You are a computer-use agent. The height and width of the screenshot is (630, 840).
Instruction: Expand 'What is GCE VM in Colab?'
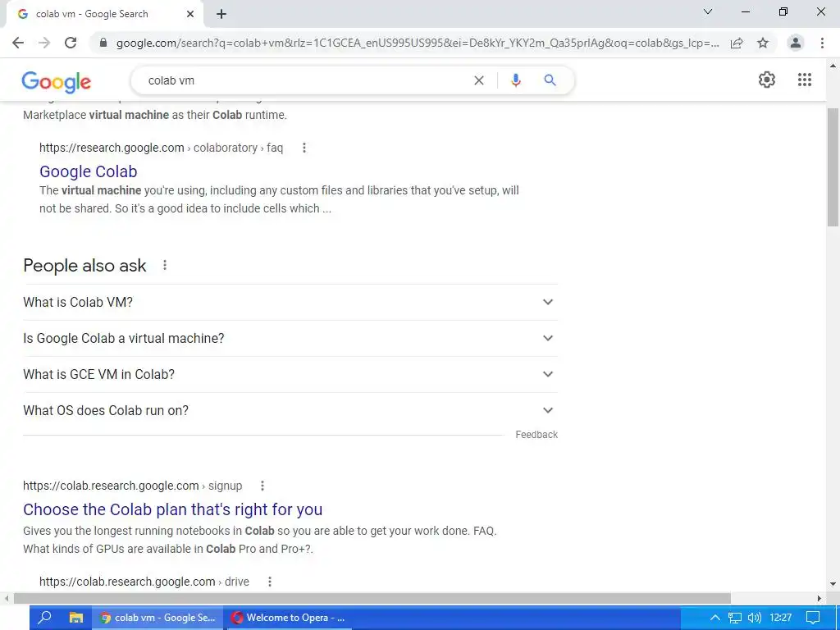[290, 374]
